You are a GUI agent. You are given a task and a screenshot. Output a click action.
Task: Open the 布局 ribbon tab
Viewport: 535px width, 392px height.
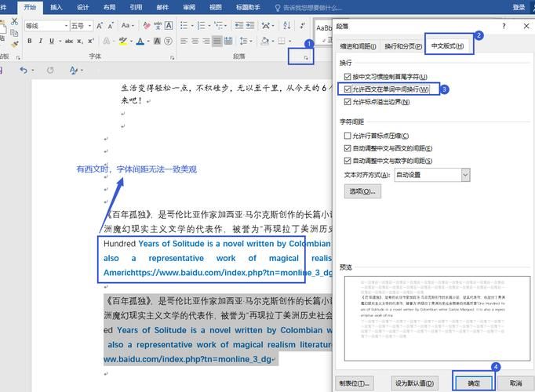[110, 7]
